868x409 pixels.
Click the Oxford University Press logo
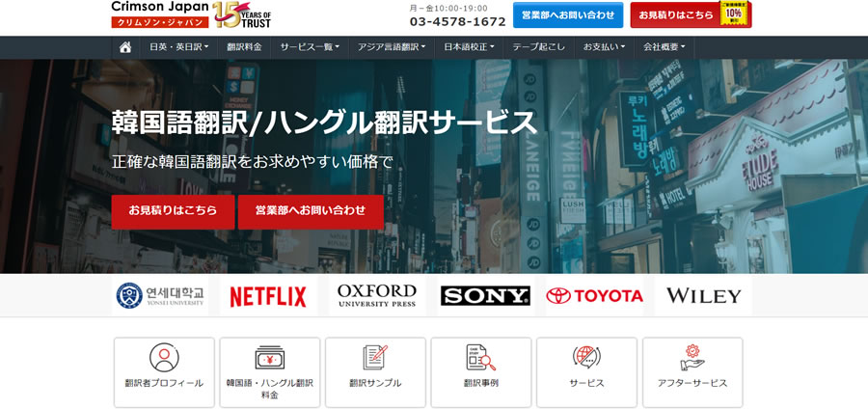click(377, 295)
